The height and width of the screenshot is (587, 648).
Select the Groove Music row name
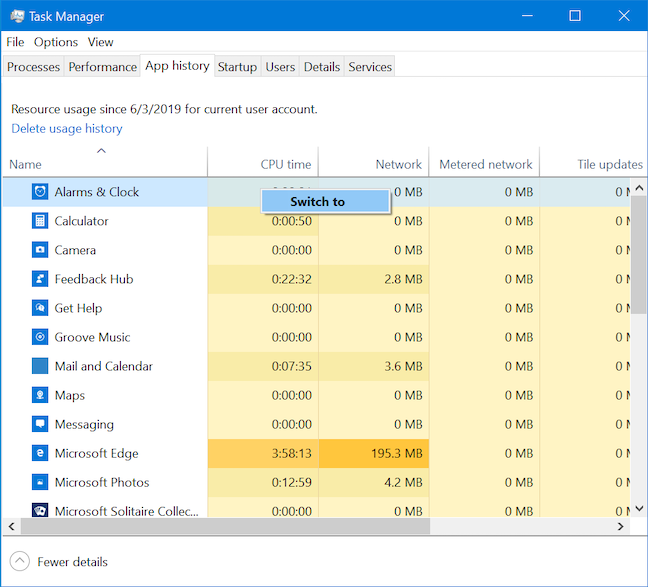(93, 337)
